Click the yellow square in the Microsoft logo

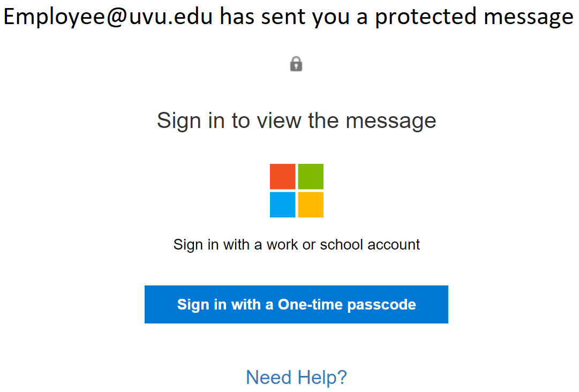(310, 204)
